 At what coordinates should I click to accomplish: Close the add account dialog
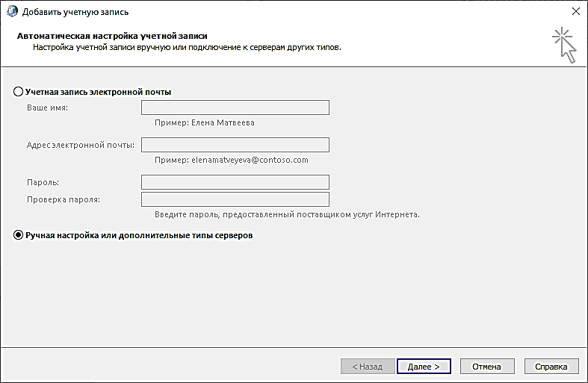576,12
